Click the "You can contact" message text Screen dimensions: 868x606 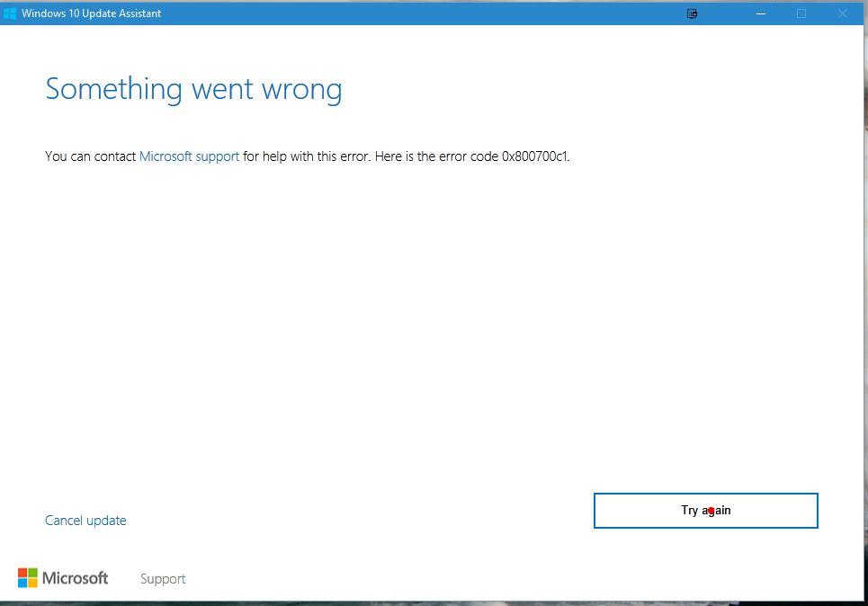point(91,156)
